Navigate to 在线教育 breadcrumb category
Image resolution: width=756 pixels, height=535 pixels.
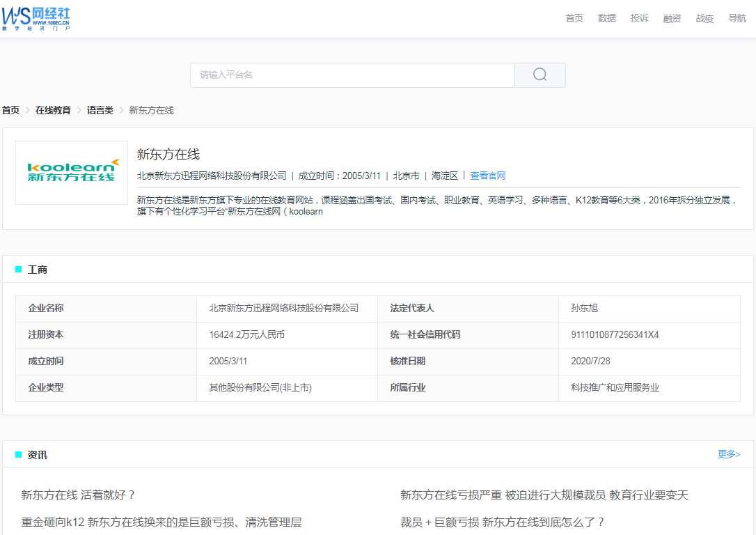53,110
